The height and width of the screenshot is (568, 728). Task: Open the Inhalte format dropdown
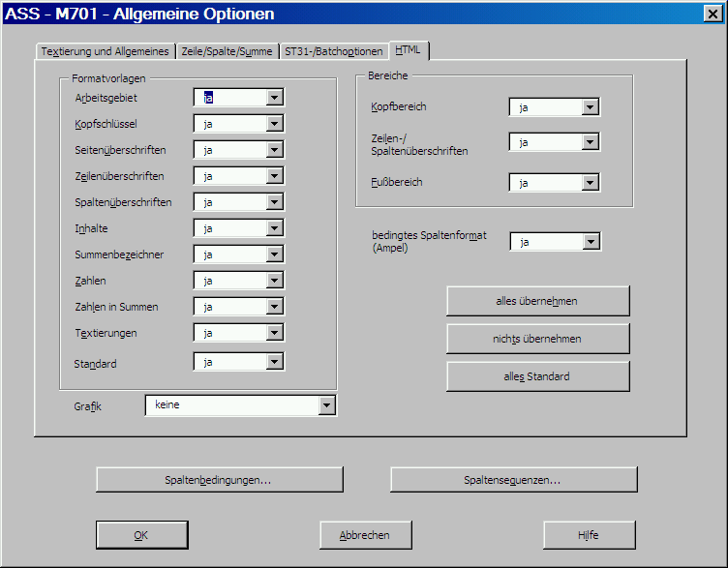tap(275, 228)
